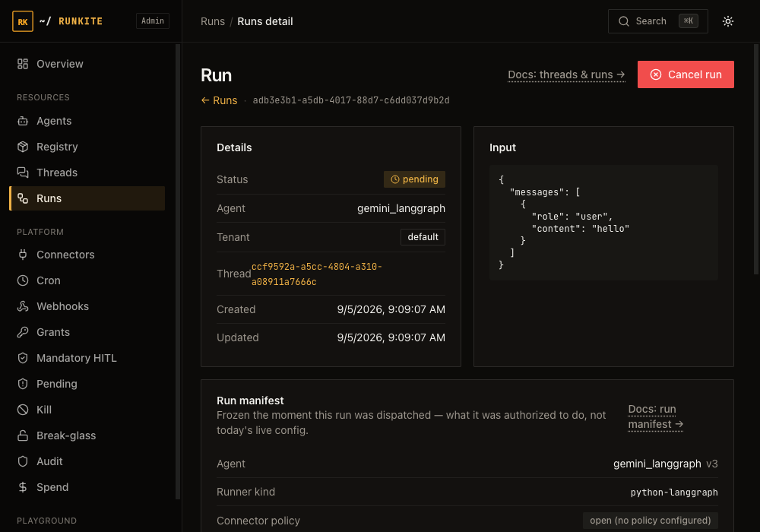760x532 pixels.
Task: Click the Grants key icon
Action: [23, 332]
